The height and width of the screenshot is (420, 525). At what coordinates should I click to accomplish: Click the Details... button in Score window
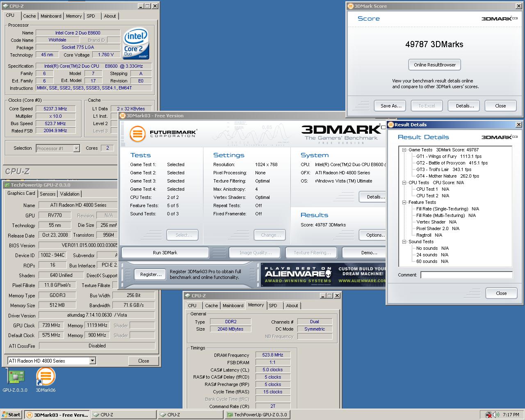(x=465, y=106)
